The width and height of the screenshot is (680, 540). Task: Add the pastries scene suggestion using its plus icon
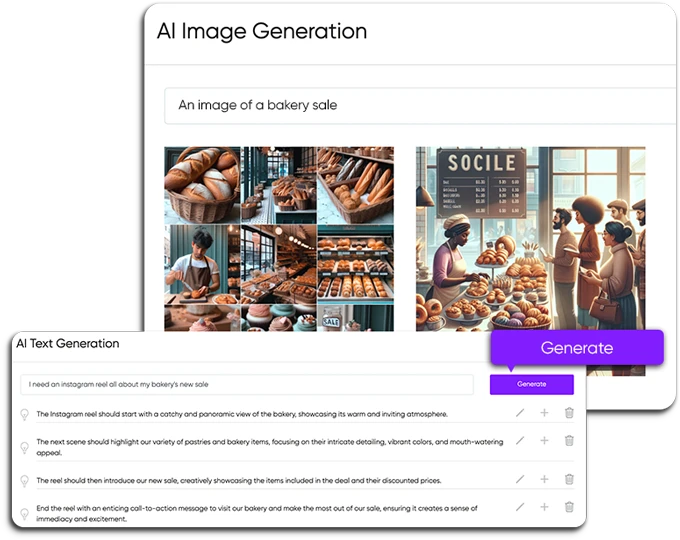pos(544,441)
